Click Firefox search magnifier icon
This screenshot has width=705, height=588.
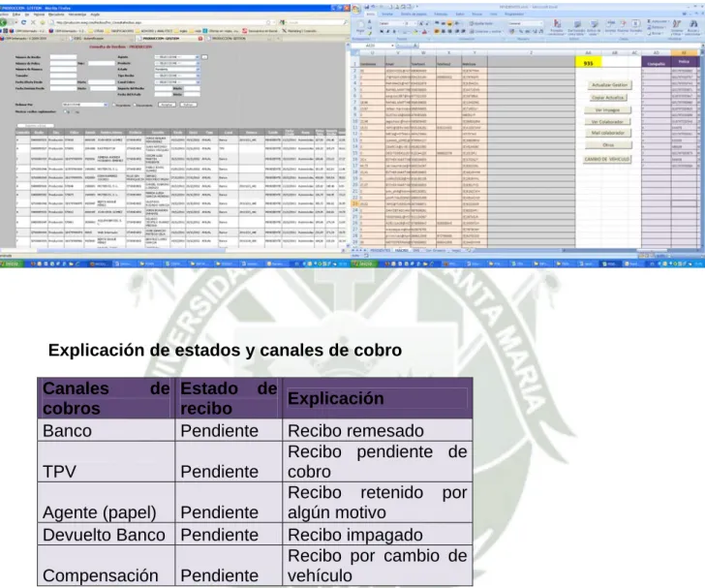tap(346, 22)
